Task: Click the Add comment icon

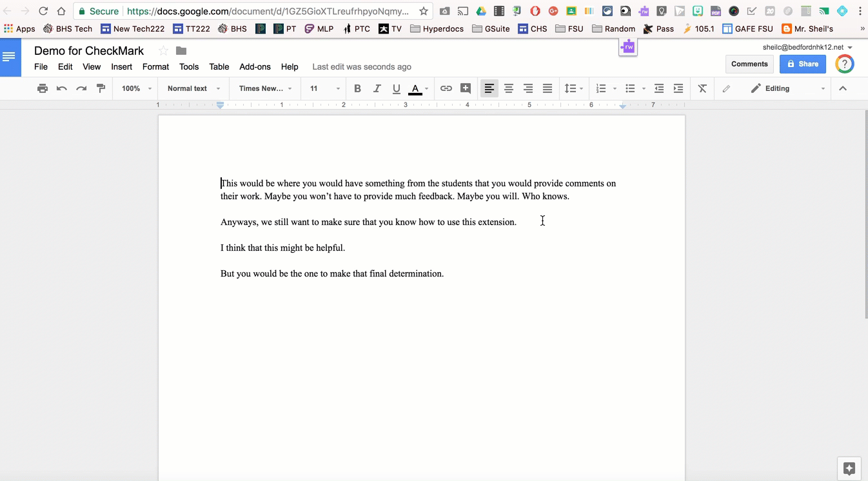Action: tap(466, 88)
